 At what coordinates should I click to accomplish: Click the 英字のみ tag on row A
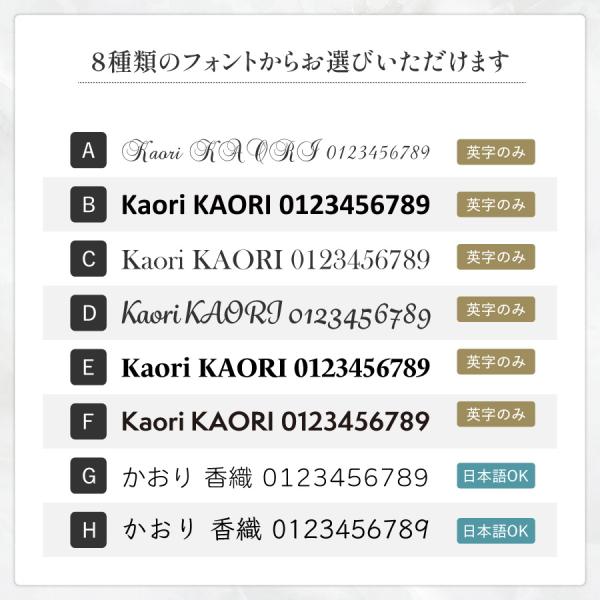(x=496, y=151)
